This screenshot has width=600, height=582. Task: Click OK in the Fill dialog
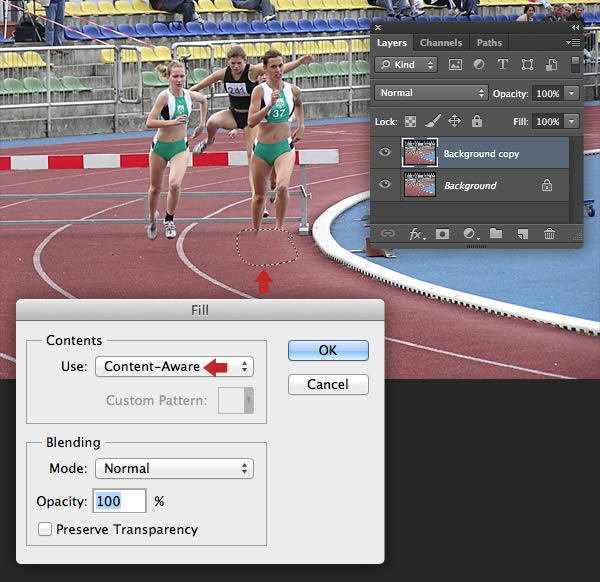tap(328, 351)
